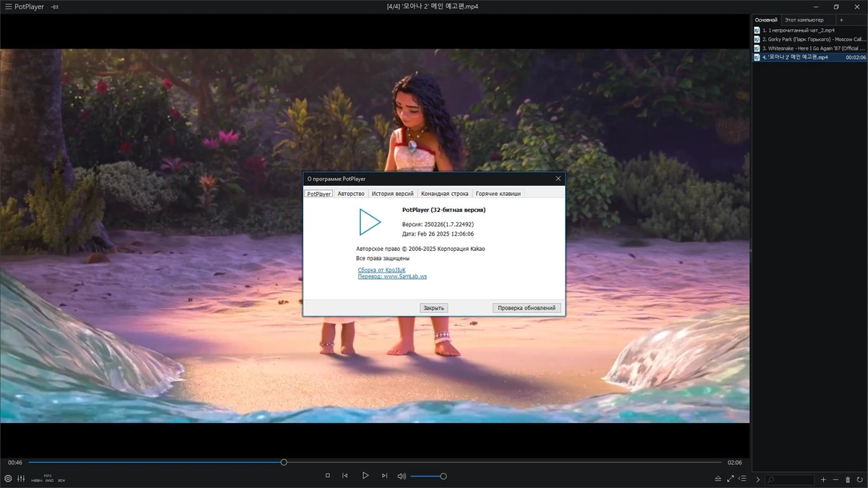The width and height of the screenshot is (868, 488).
Task: Expand the PotPlayer main menu
Action: (x=25, y=7)
